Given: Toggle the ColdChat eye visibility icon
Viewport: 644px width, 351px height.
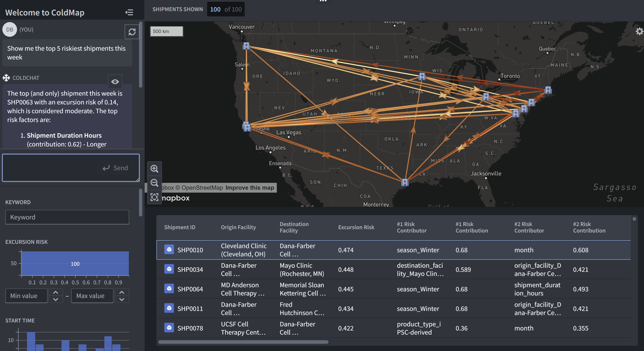Looking at the screenshot, I should (x=115, y=82).
